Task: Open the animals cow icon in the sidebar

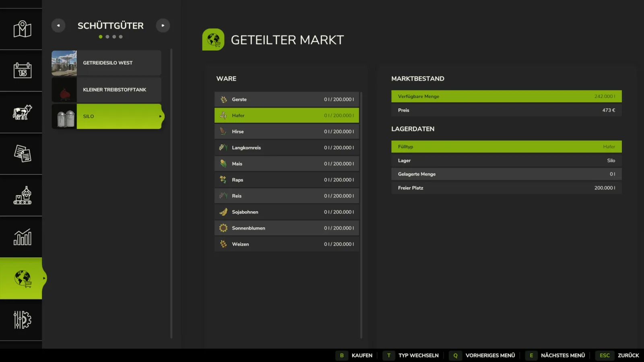Action: 22,112
